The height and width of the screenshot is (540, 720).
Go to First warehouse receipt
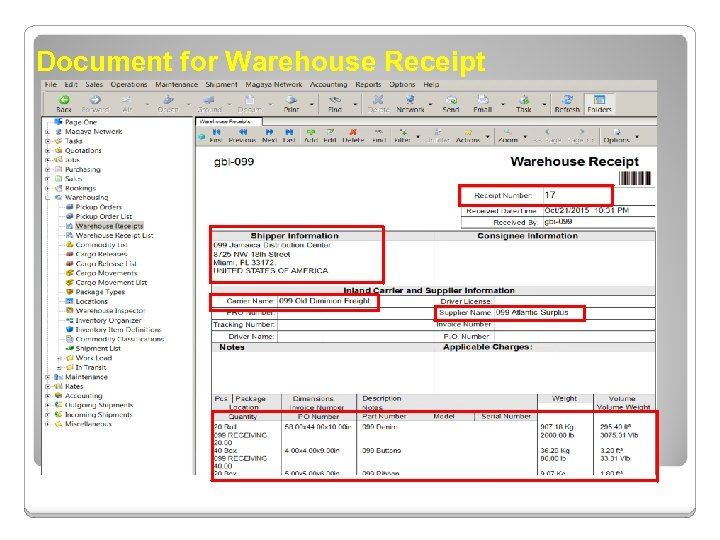[216, 135]
